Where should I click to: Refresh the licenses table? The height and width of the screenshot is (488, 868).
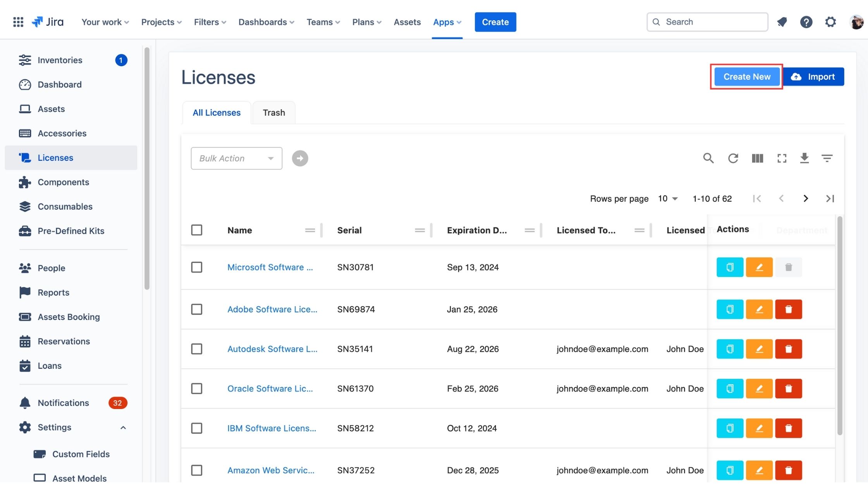[x=733, y=158]
